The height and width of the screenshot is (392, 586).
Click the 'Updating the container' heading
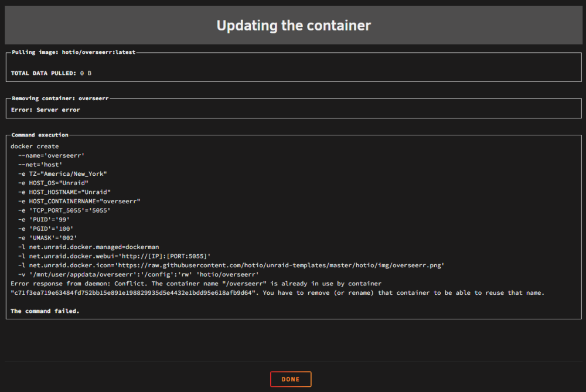294,25
